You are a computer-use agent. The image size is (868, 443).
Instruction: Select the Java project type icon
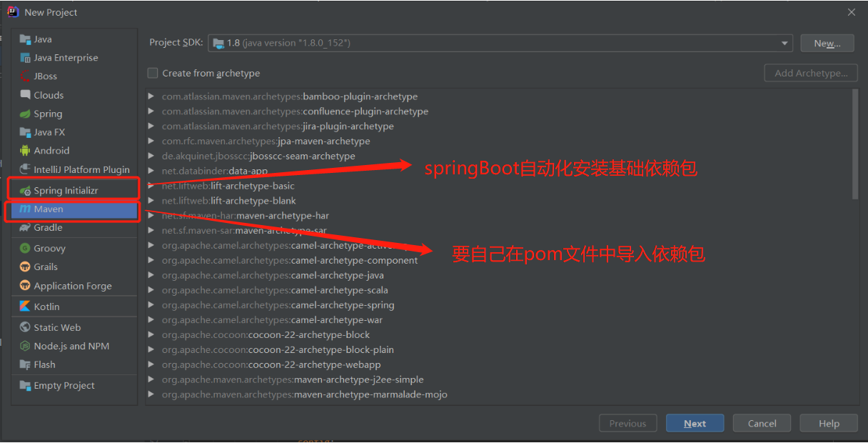26,39
